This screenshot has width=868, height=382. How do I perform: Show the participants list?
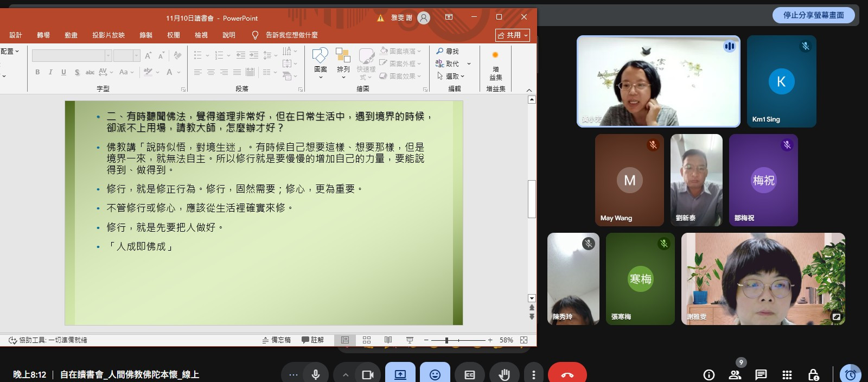point(735,374)
